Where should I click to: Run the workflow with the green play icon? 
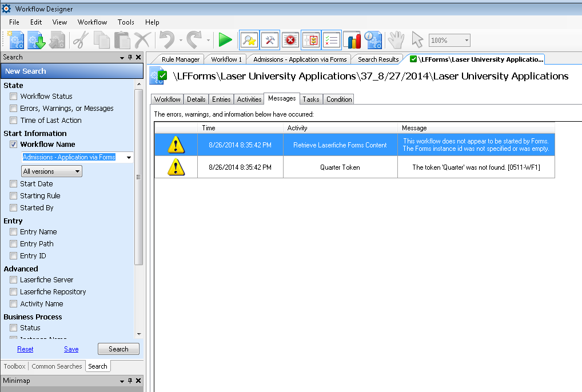click(225, 40)
